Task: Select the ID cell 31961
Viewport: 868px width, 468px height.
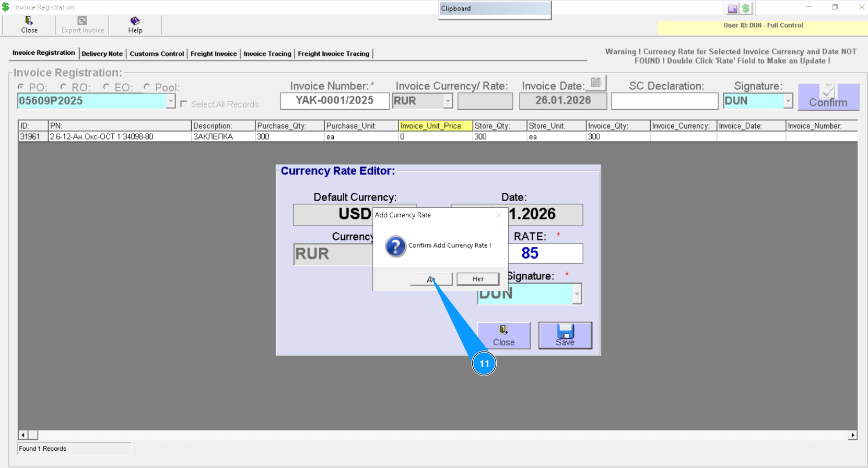Action: point(33,136)
